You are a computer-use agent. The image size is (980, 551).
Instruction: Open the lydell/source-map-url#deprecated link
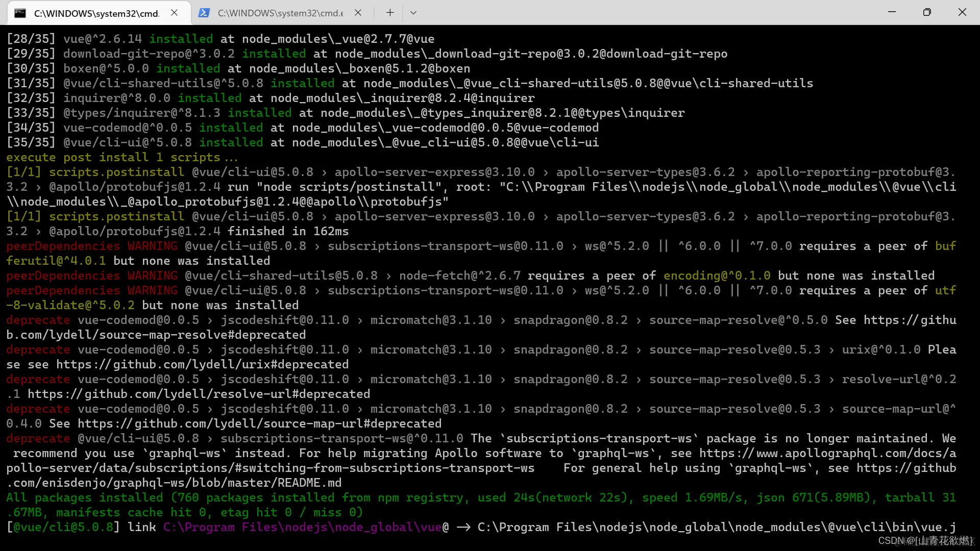click(259, 423)
